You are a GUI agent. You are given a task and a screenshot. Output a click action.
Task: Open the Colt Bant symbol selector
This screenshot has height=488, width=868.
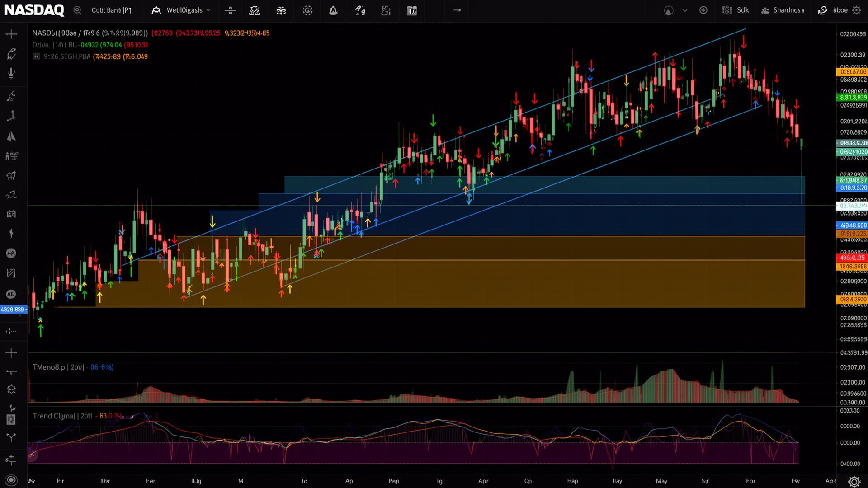click(111, 10)
